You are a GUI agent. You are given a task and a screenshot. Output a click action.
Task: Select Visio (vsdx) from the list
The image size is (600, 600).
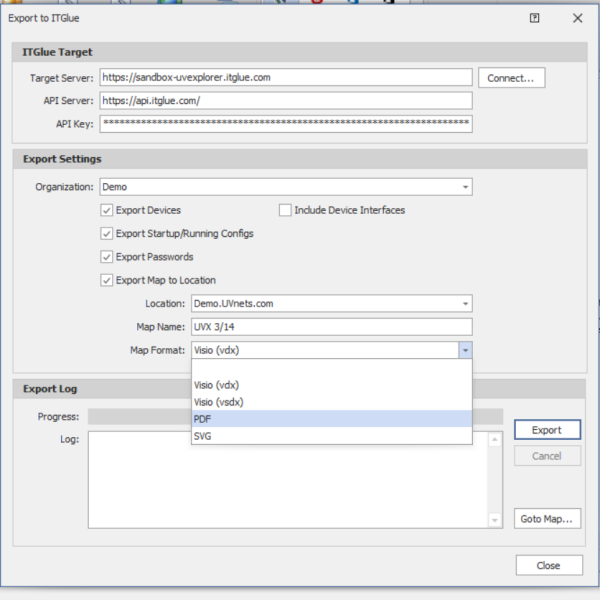(332, 402)
